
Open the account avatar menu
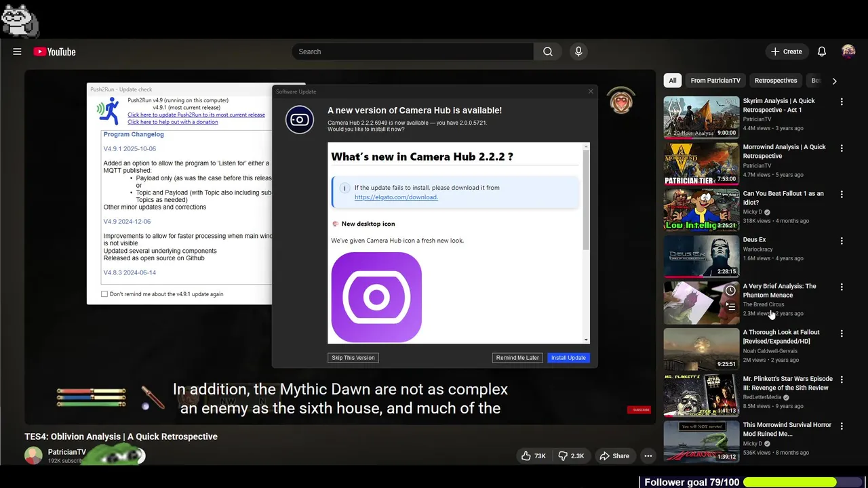848,52
